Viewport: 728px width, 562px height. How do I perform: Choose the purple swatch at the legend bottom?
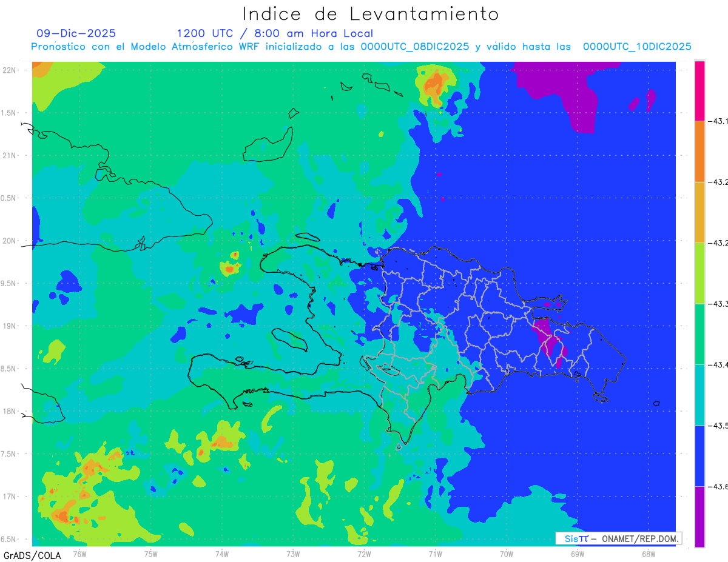coord(699,517)
